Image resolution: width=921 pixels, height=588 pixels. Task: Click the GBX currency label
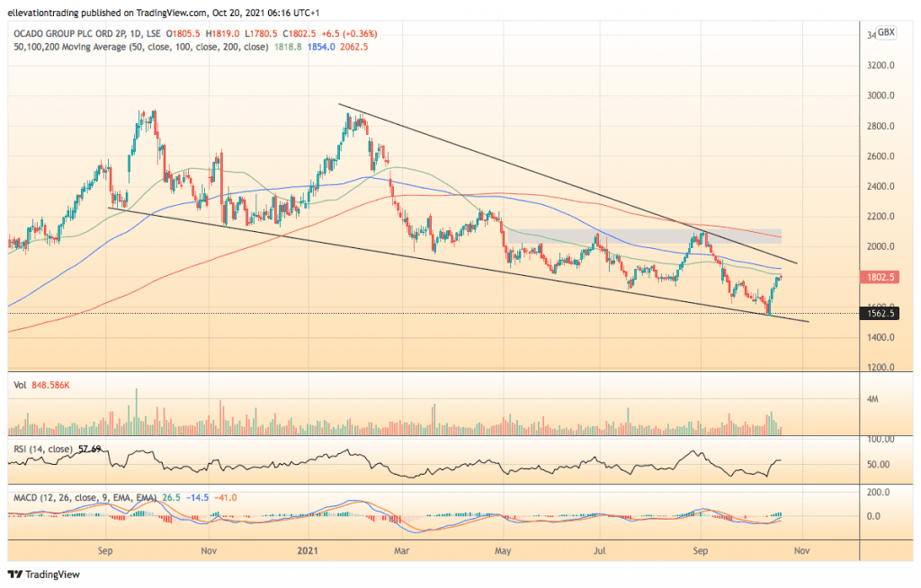(886, 32)
